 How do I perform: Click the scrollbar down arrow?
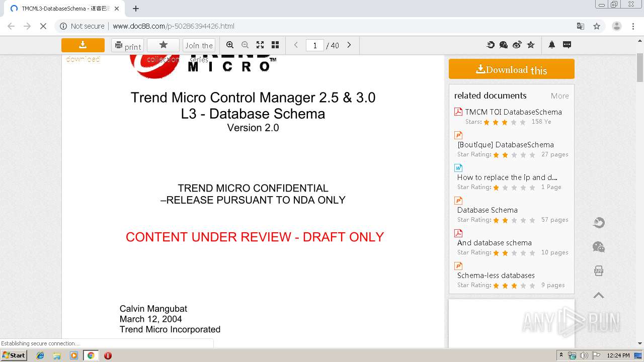pos(640,343)
